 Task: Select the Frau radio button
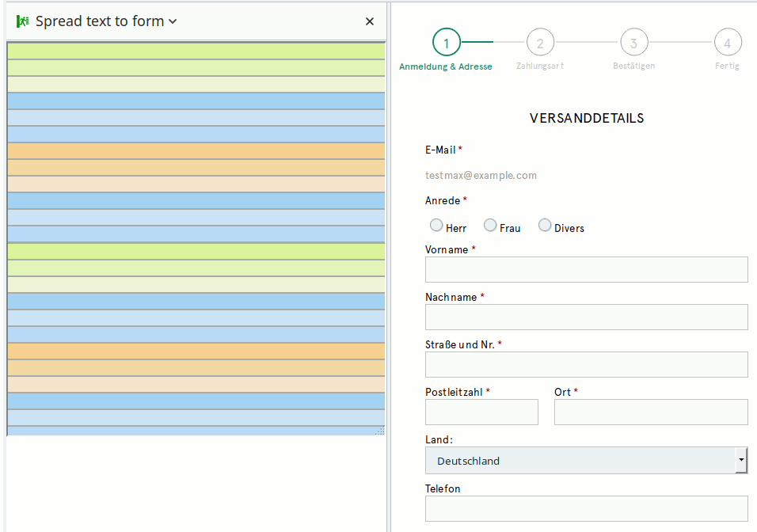[x=490, y=226]
